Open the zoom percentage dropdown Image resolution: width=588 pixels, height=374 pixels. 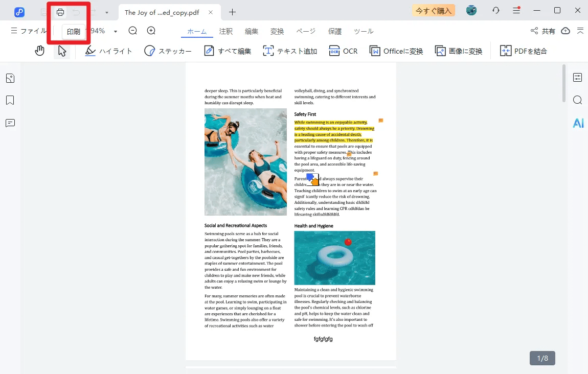coord(115,31)
